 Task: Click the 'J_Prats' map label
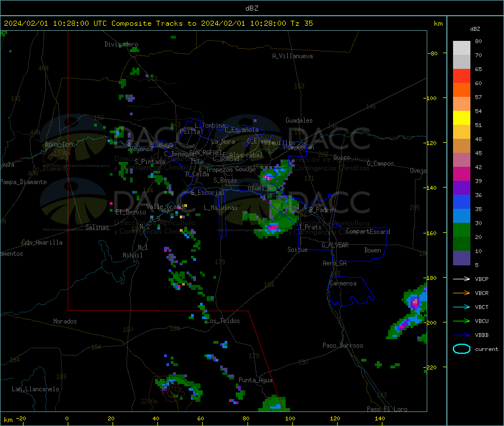tap(310, 227)
